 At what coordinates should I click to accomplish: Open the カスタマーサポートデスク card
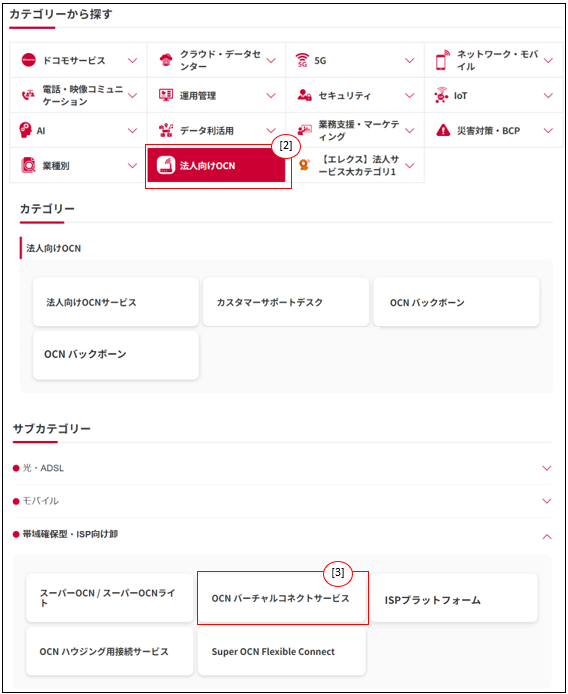[286, 302]
